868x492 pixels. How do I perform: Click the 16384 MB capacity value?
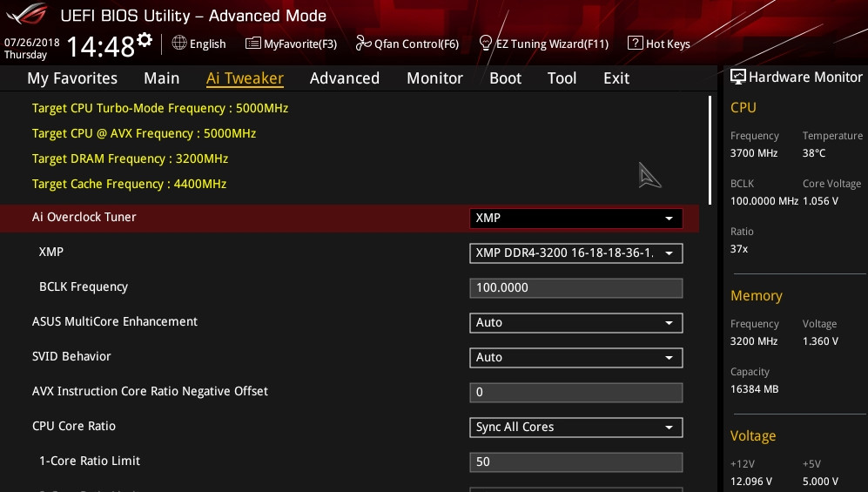pos(755,389)
